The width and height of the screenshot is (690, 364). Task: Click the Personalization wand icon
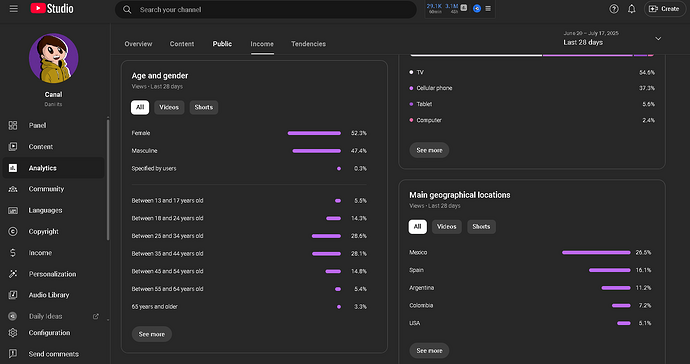click(x=13, y=274)
